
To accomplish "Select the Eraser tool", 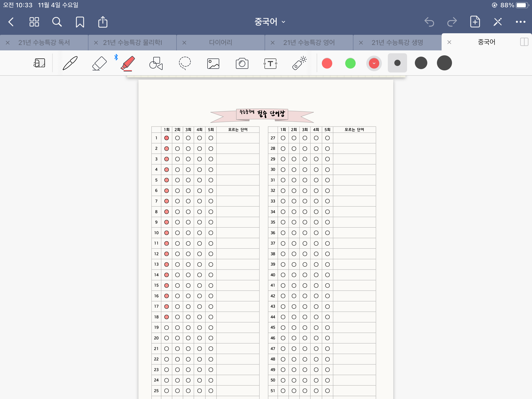I will (99, 63).
